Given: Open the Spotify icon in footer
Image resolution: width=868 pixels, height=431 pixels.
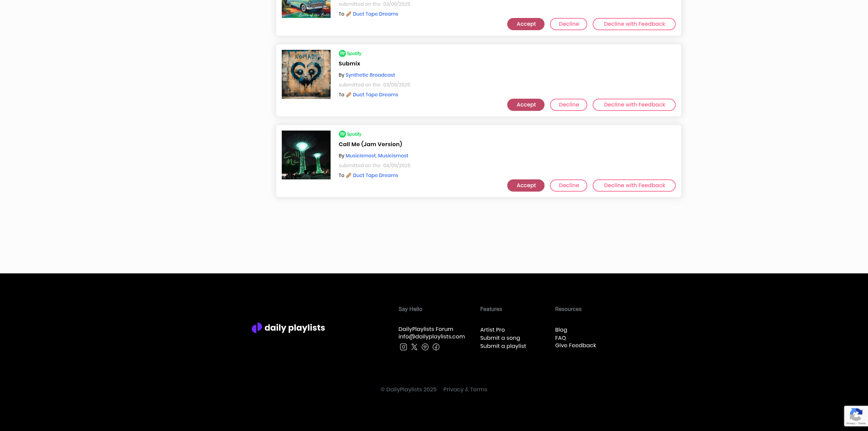Looking at the screenshot, I should [425, 347].
